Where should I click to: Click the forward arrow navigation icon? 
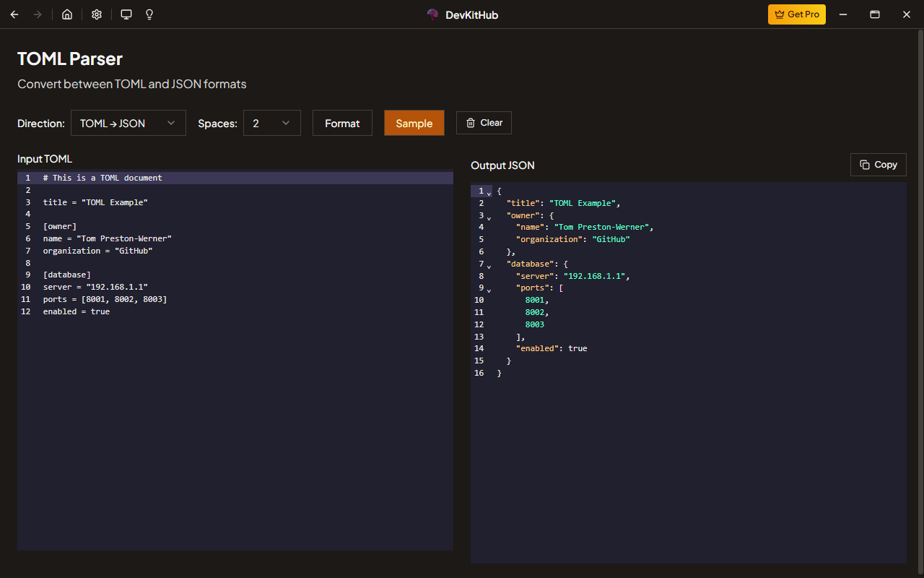click(x=38, y=14)
